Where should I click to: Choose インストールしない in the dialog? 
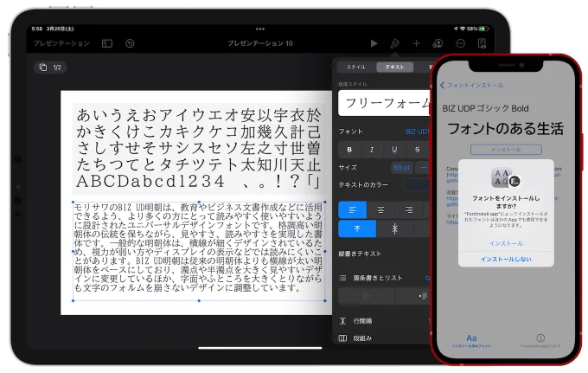tap(506, 259)
